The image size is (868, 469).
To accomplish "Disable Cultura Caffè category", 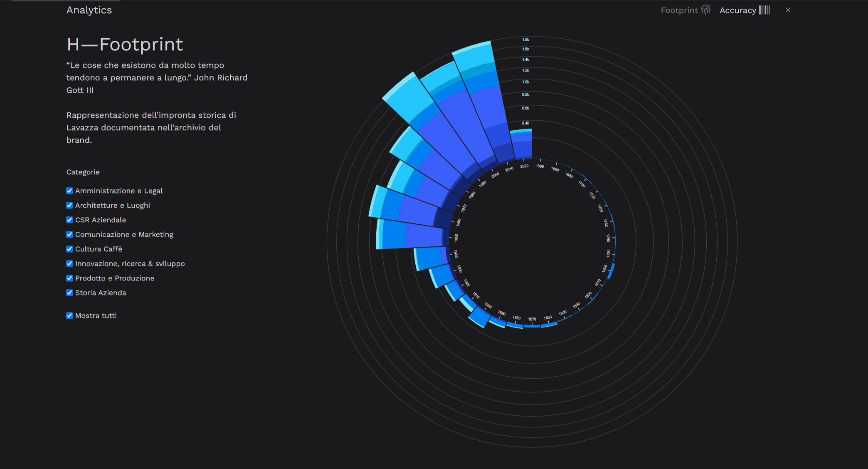I will pos(69,249).
